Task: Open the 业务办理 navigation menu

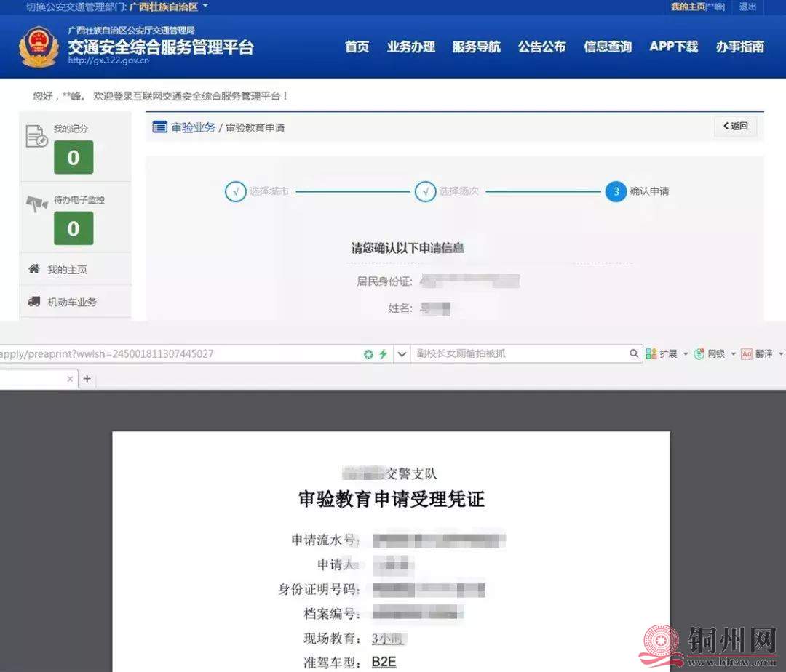Action: [411, 47]
